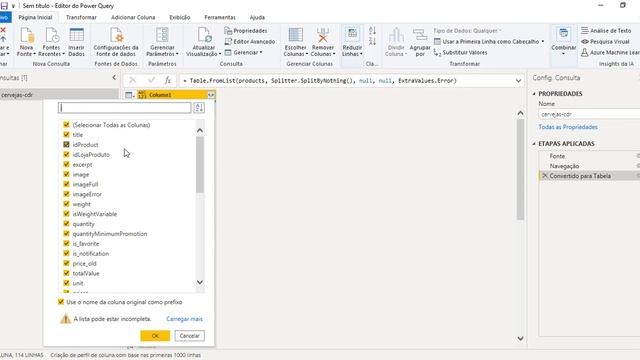Viewport: 640px width, 360px height.
Task: Sort ascending with the A-Z icon
Action: pyautogui.click(x=372, y=31)
